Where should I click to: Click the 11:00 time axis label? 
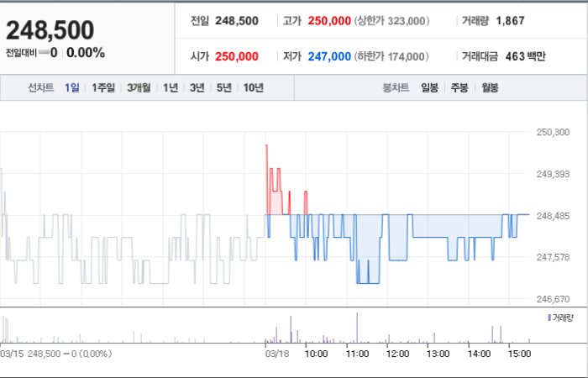[357, 354]
